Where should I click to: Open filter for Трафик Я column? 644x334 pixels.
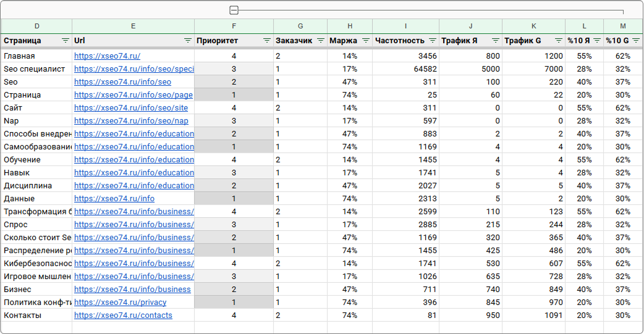coord(496,41)
